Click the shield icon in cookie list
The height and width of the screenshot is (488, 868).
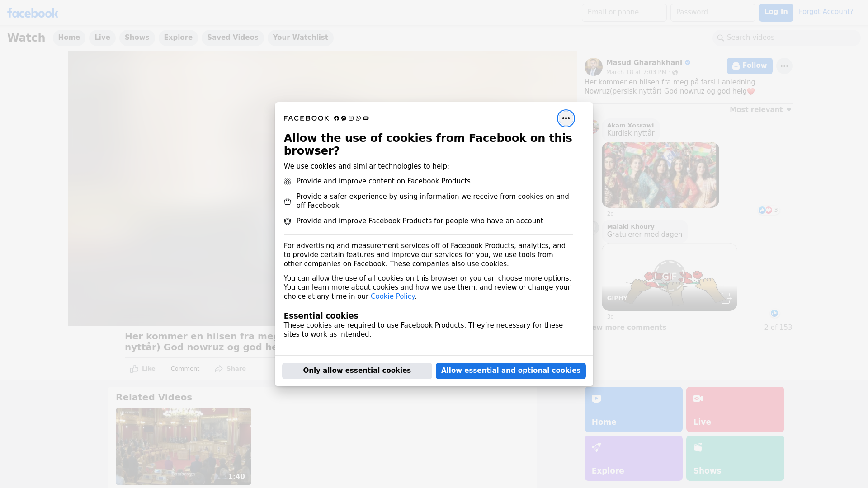288,221
